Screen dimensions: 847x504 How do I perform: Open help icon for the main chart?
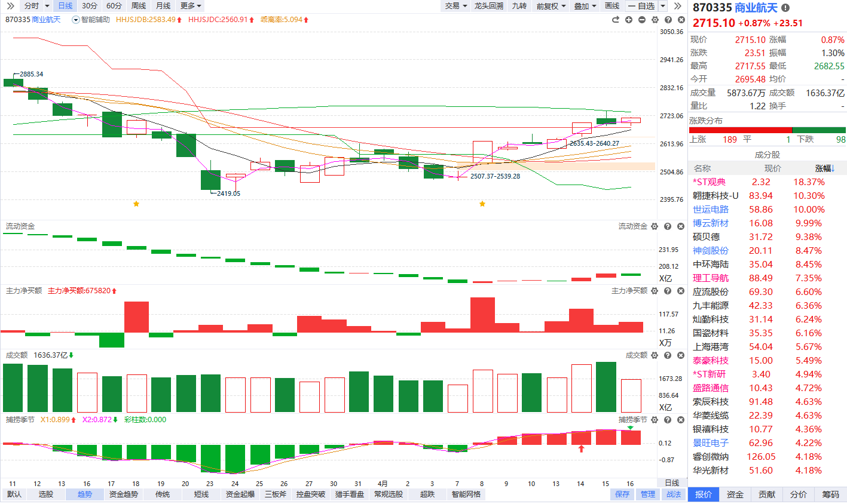coord(668,20)
